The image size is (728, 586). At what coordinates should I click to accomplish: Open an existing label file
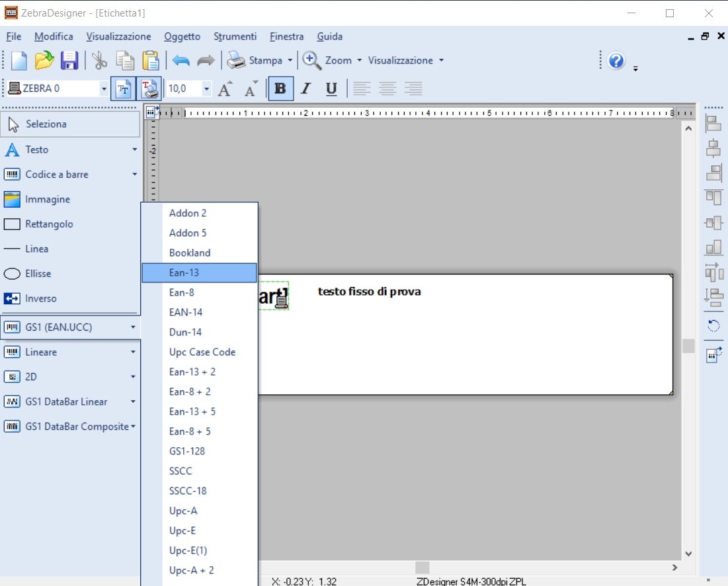tap(44, 61)
